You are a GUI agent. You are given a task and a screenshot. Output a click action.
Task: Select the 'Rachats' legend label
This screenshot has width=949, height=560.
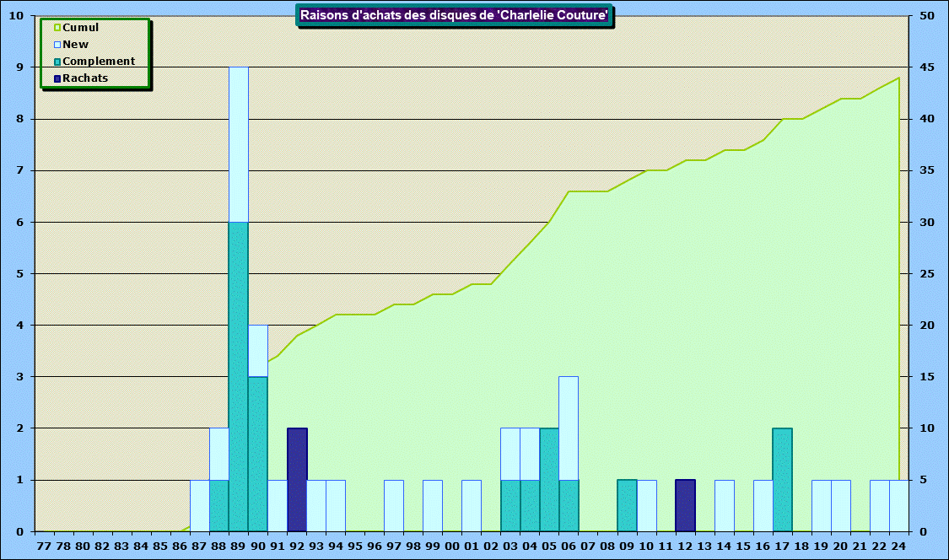pyautogui.click(x=84, y=78)
